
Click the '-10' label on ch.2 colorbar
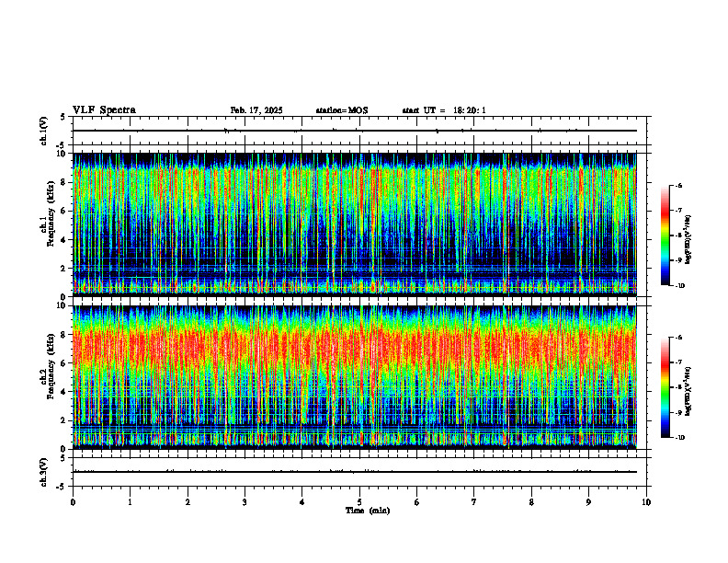[679, 438]
